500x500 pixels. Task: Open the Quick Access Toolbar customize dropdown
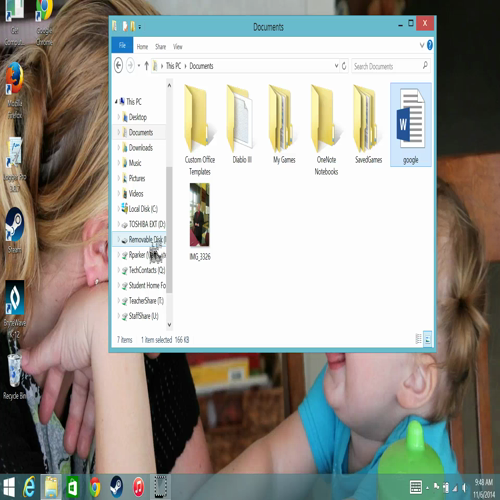coord(140,27)
